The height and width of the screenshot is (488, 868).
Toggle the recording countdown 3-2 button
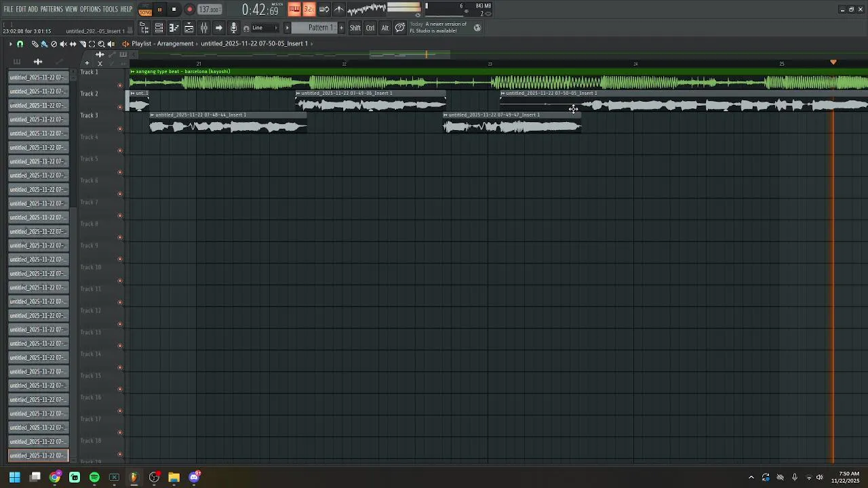pyautogui.click(x=309, y=9)
